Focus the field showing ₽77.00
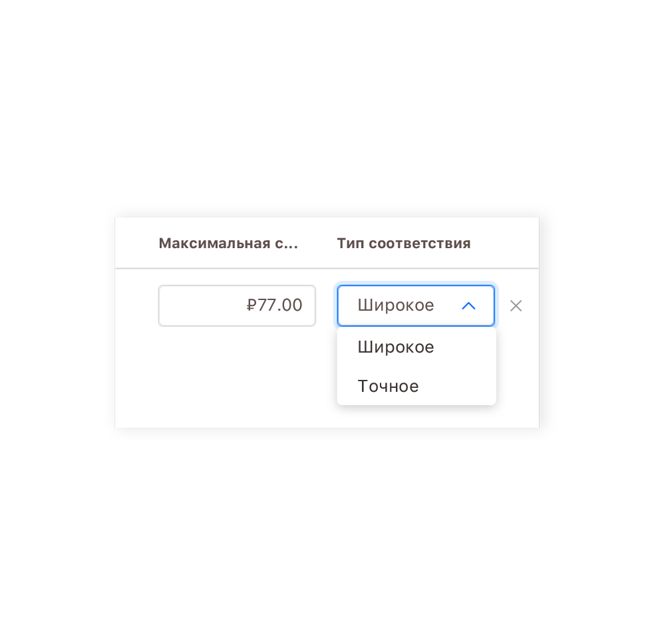This screenshot has height=644, width=652. click(x=237, y=306)
